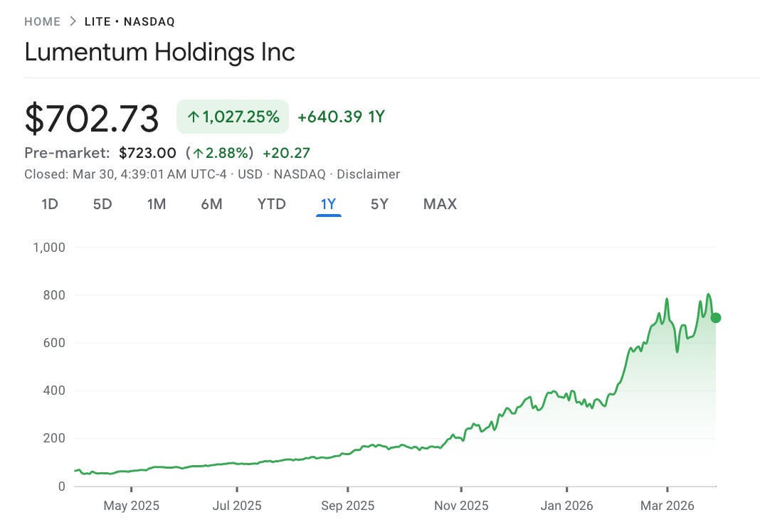
Task: Show the YTD chart range
Action: 271,204
